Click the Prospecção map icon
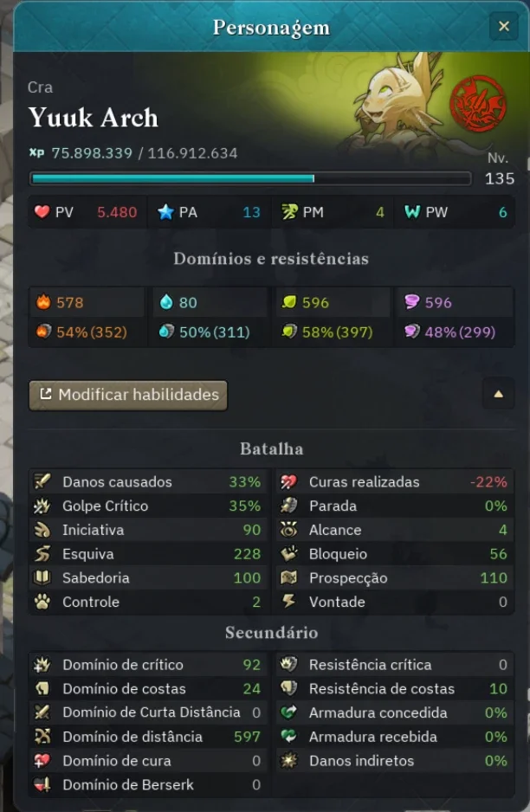This screenshot has width=530, height=812. coord(288,578)
